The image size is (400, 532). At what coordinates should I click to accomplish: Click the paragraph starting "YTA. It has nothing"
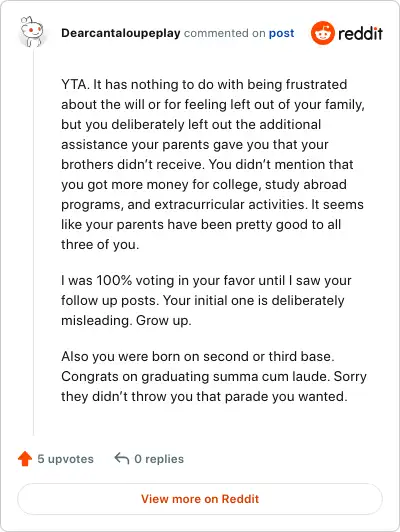pos(214,165)
